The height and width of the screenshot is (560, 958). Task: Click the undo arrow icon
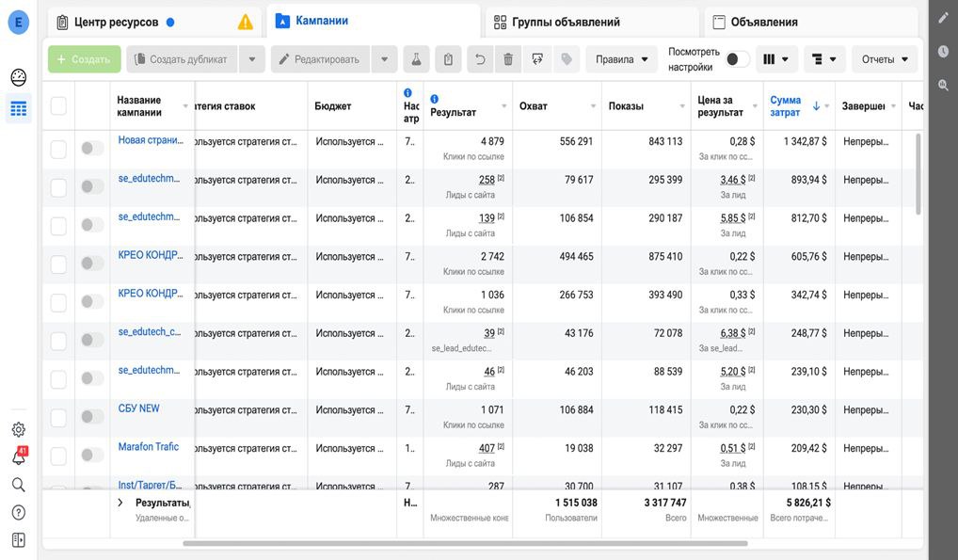click(480, 59)
